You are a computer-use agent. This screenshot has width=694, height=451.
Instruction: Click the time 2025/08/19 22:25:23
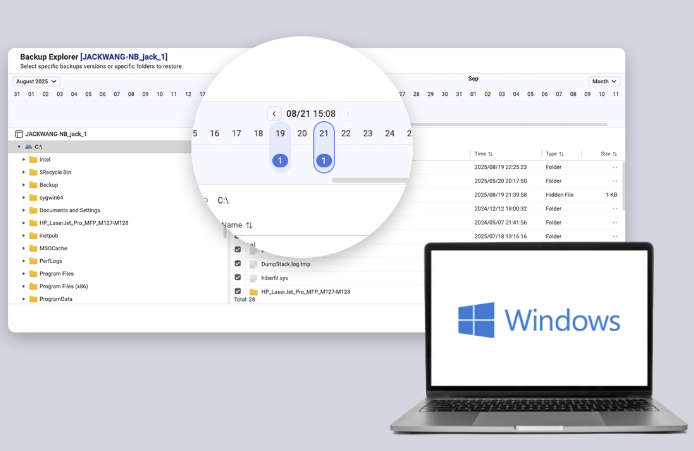coord(501,167)
